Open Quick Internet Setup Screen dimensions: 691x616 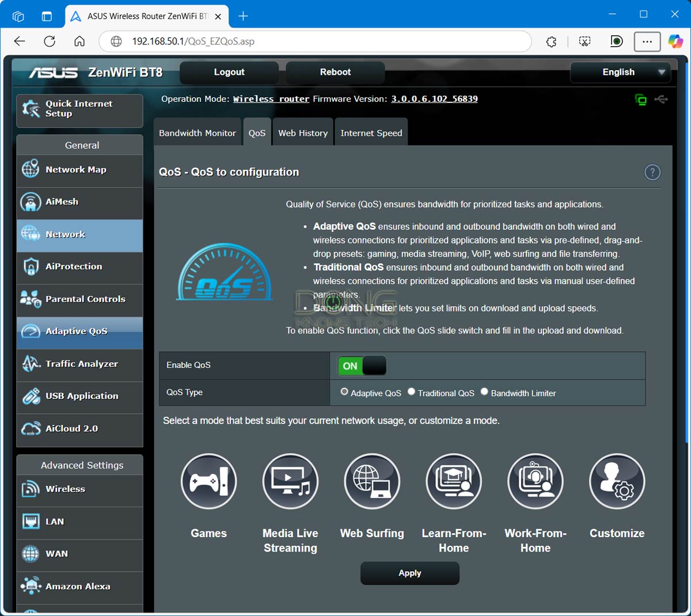[x=79, y=111]
